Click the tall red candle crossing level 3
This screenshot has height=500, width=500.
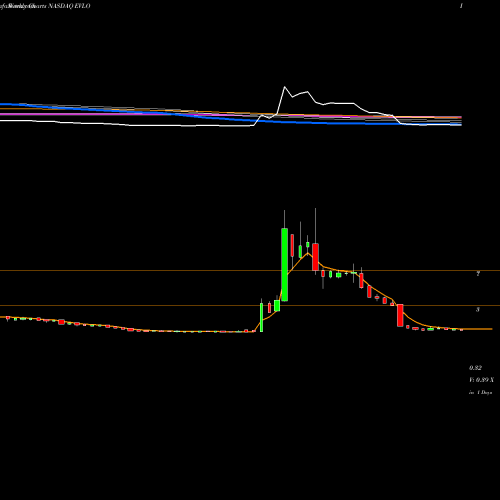pos(400,315)
